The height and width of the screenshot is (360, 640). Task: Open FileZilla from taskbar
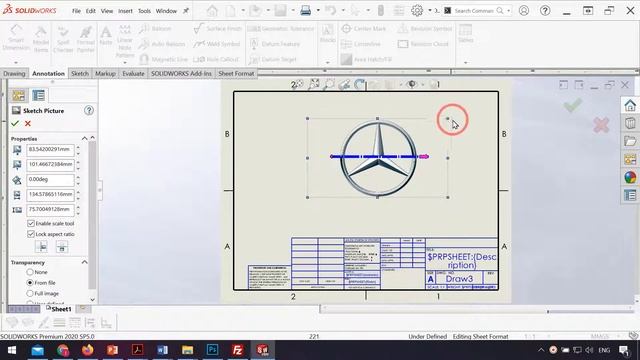(237, 350)
